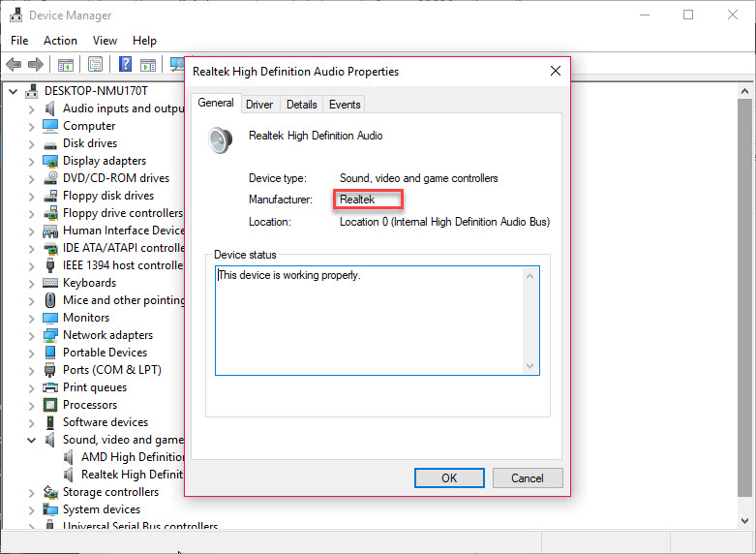This screenshot has width=756, height=554.
Task: Select the Processors chip icon
Action: pyautogui.click(x=50, y=405)
